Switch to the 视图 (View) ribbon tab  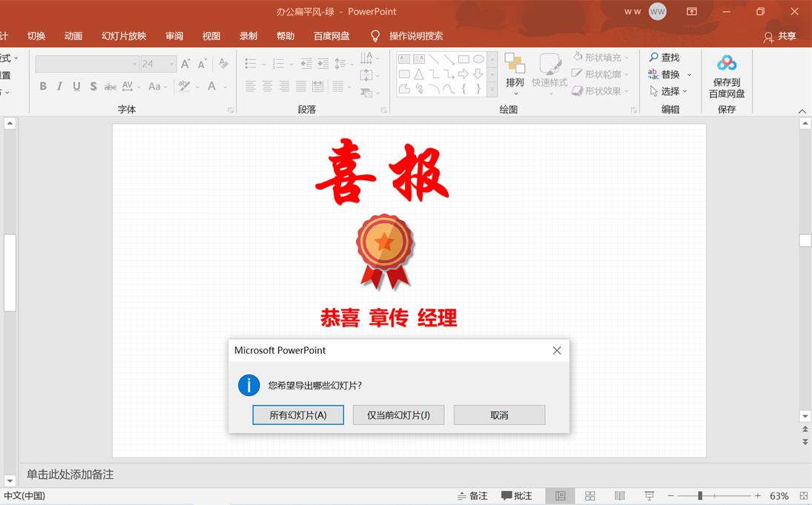click(x=211, y=35)
